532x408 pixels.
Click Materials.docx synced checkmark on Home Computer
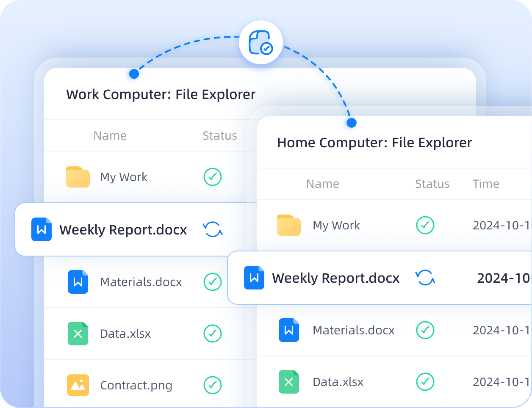[425, 330]
